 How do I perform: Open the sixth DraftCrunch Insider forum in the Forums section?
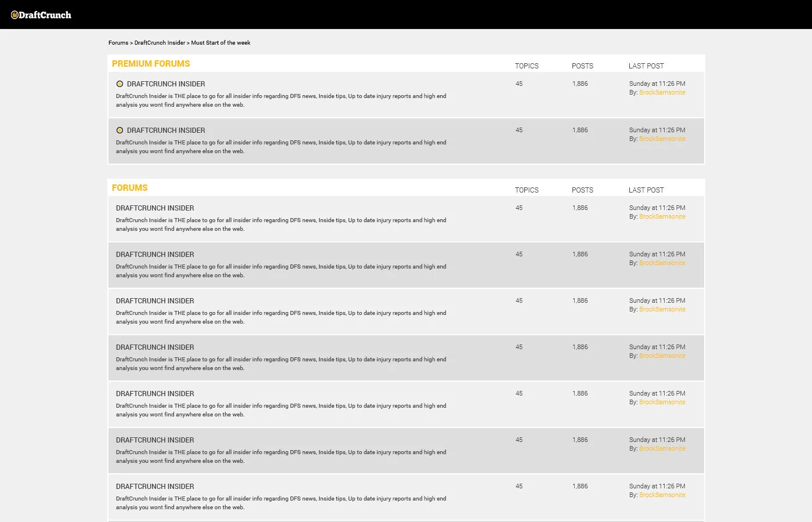pos(155,440)
